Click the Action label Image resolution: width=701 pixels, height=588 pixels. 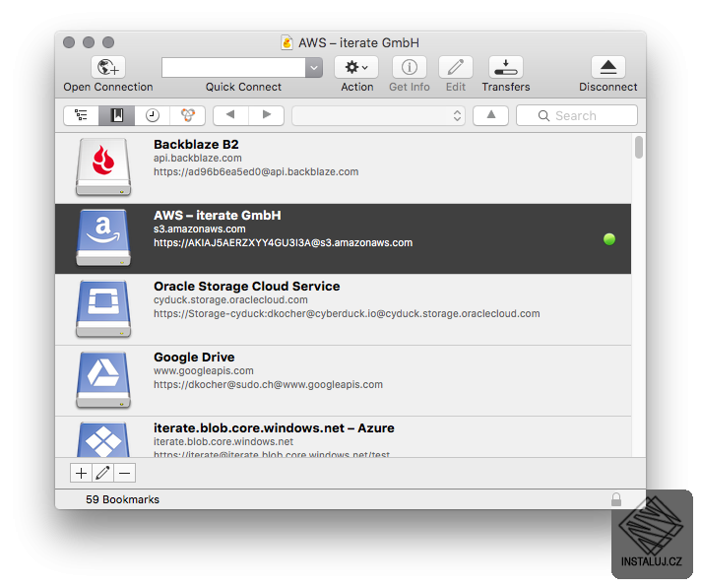tap(356, 87)
